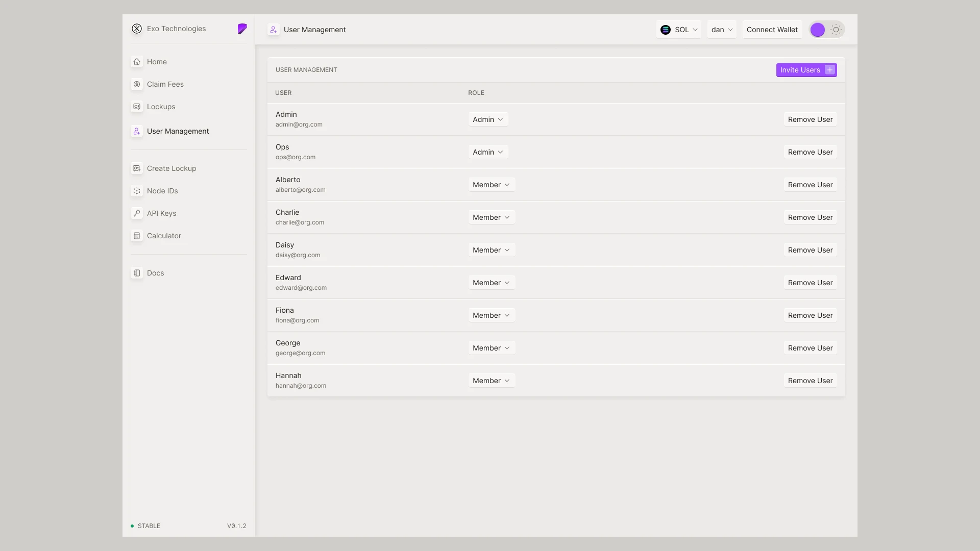This screenshot has width=980, height=551.
Task: Click the green STABLE status dot
Action: tap(132, 526)
